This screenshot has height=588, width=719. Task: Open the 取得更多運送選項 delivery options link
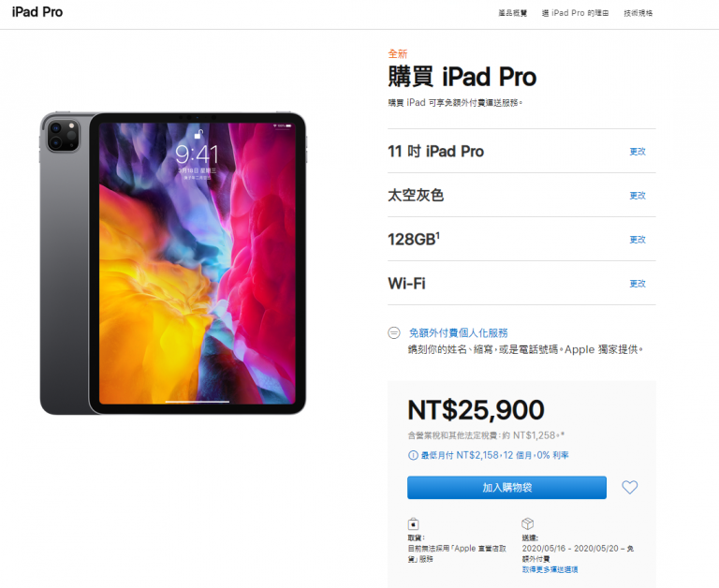click(550, 569)
